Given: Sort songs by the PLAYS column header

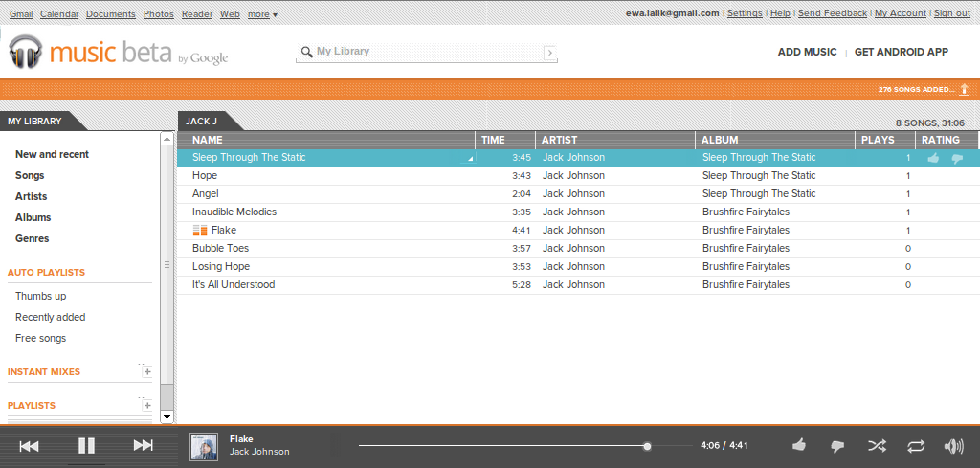Looking at the screenshot, I should point(885,140).
